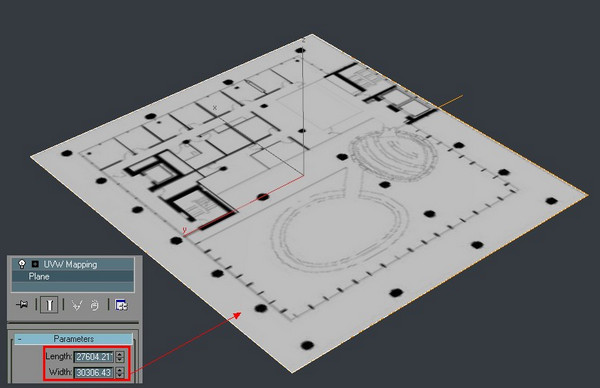Decrease Width with the spinner down arrow

coord(120,375)
